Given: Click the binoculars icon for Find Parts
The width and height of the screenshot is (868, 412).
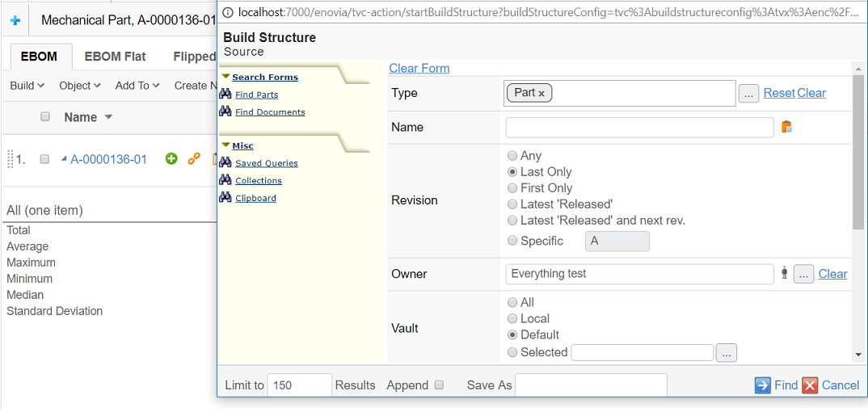Looking at the screenshot, I should [x=225, y=95].
